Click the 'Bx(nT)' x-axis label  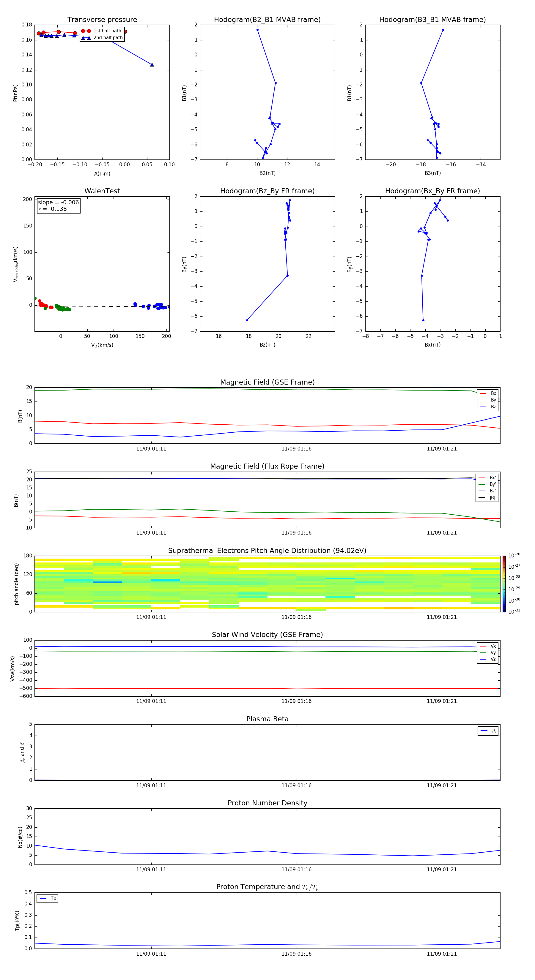(x=432, y=345)
